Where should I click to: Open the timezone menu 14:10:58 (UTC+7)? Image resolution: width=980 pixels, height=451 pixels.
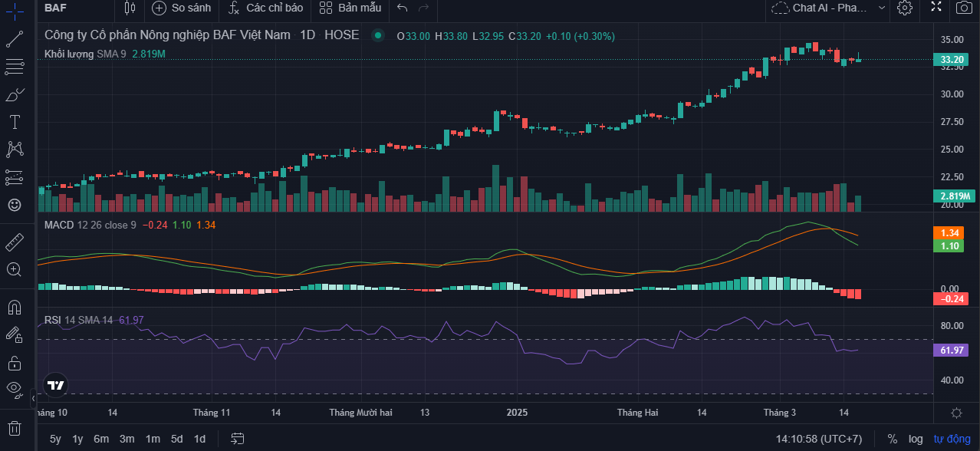coord(819,439)
